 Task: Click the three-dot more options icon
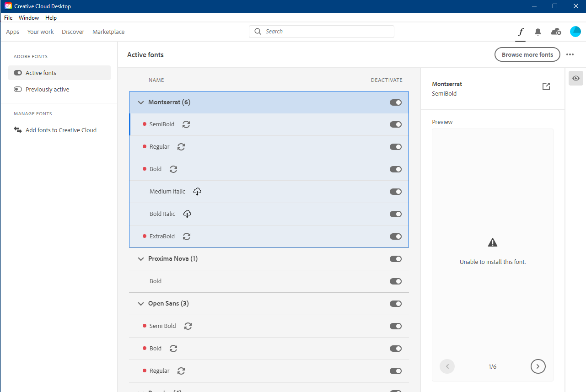(570, 54)
